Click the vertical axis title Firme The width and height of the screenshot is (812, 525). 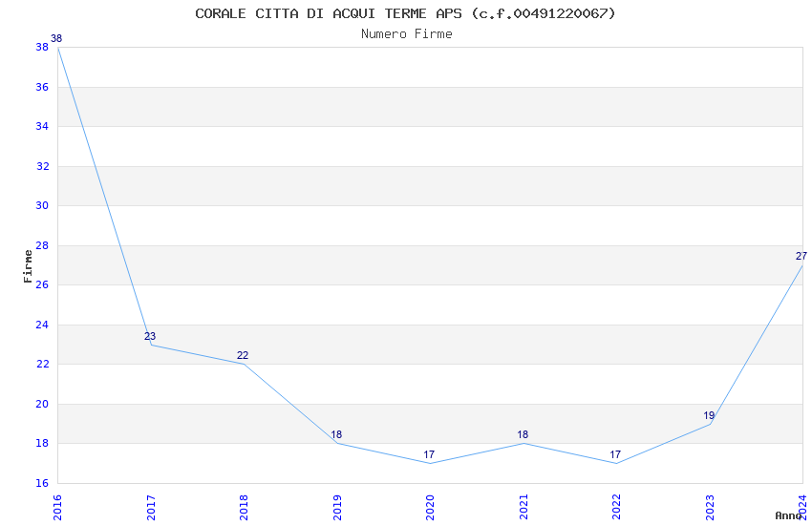[28, 266]
